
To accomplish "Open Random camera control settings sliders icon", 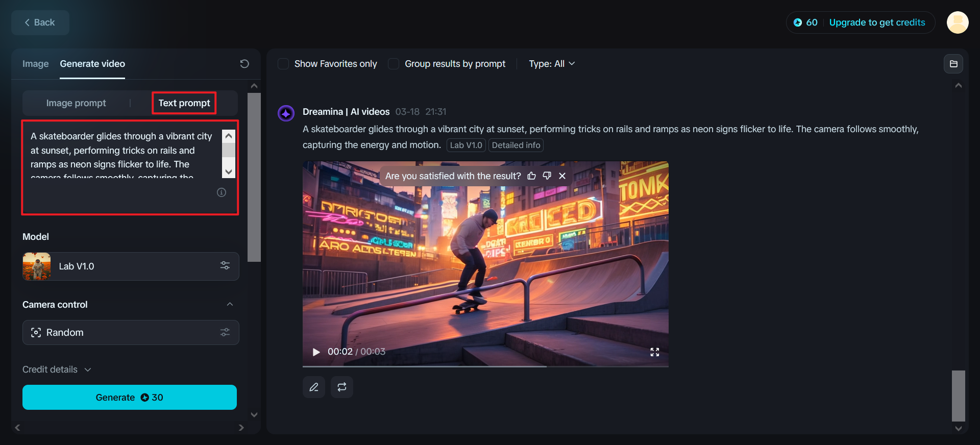I will (225, 332).
